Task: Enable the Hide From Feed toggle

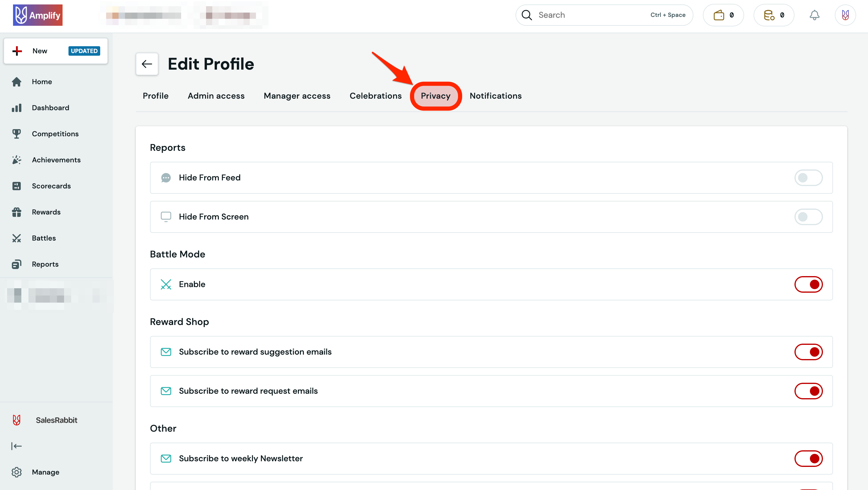Action: [x=808, y=178]
